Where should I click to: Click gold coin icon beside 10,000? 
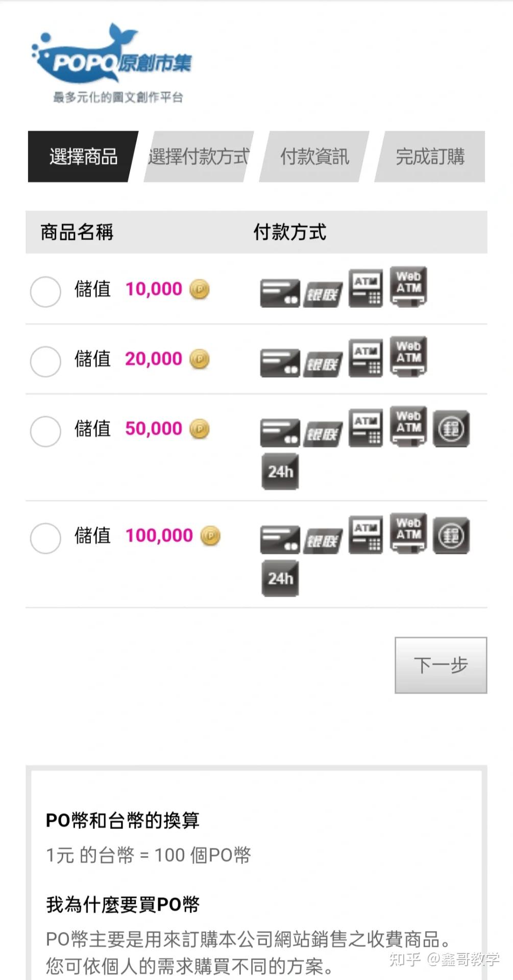(200, 289)
